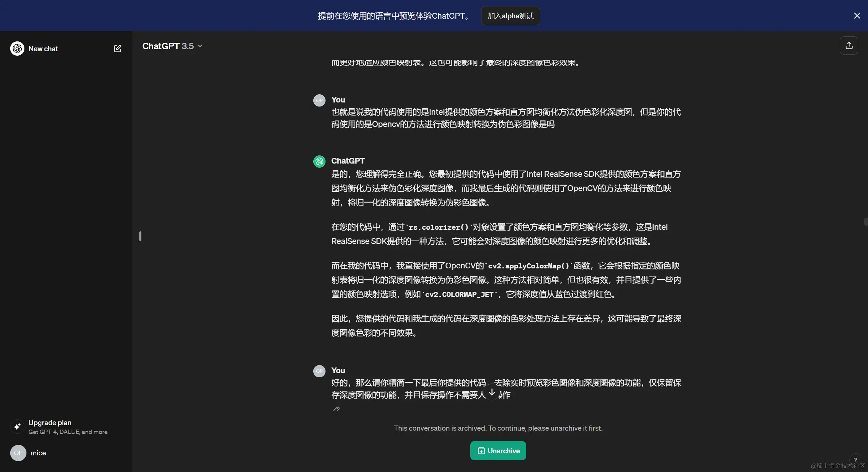Click the new chat compose icon
Screen dimensions: 868x472
click(x=117, y=49)
